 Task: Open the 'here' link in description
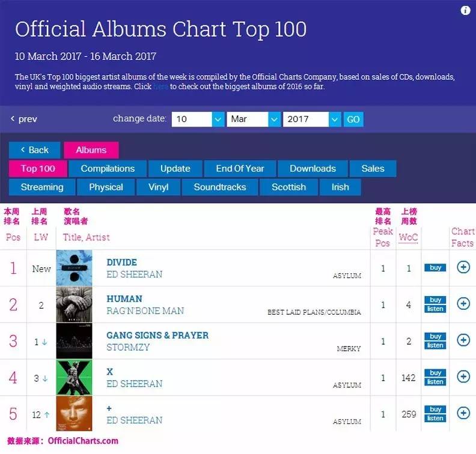pos(160,87)
